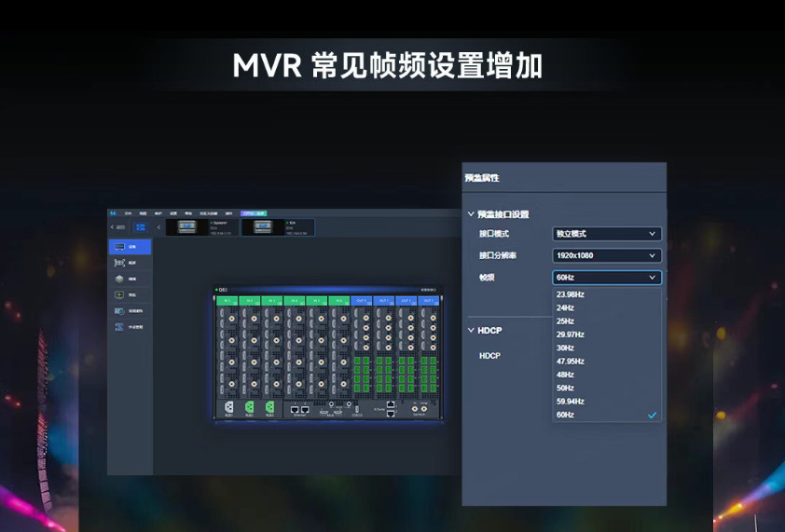Click the small text button at chassis top-right

pos(428,290)
